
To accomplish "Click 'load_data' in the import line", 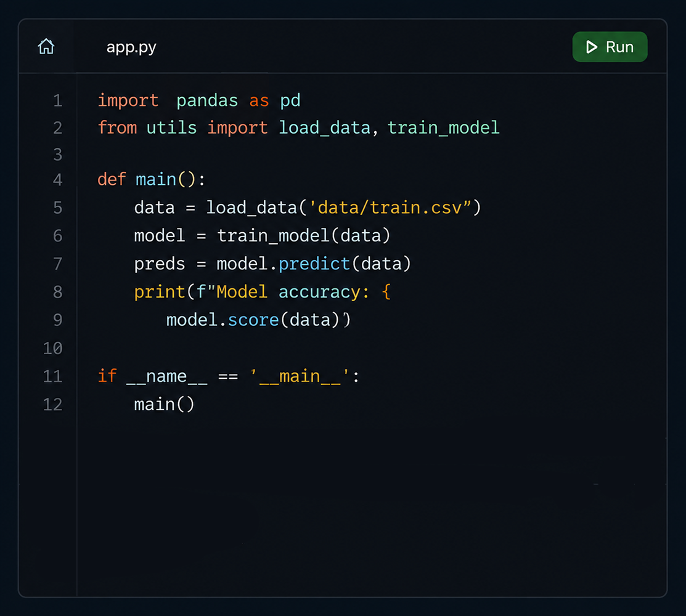I will [x=325, y=128].
